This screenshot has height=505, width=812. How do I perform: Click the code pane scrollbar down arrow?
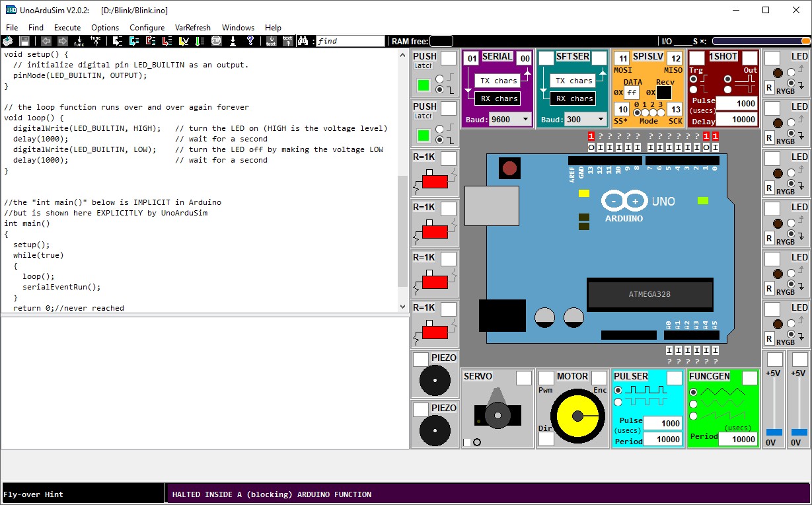pyautogui.click(x=403, y=307)
